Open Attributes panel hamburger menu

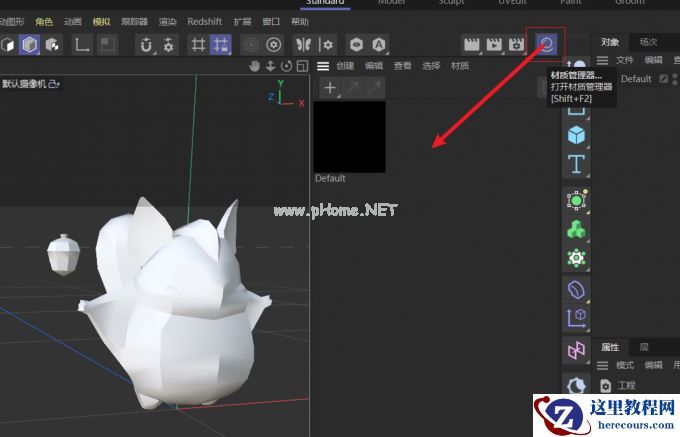pyautogui.click(x=602, y=365)
